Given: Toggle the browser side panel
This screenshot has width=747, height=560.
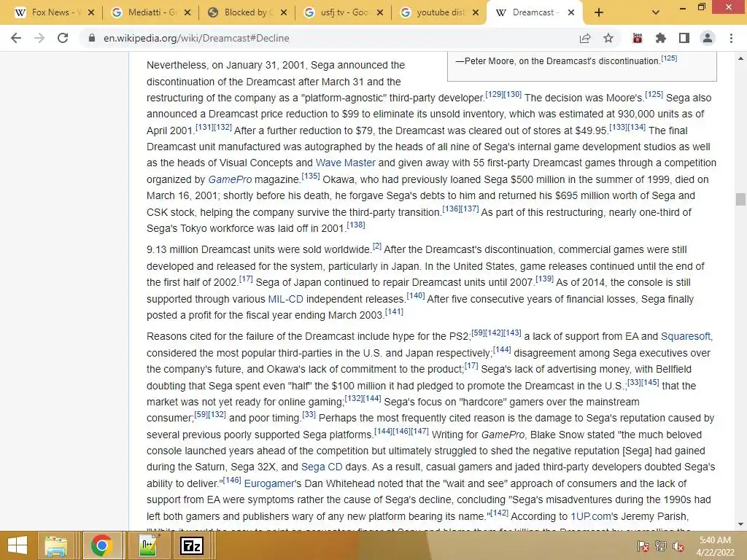Looking at the screenshot, I should 684,38.
